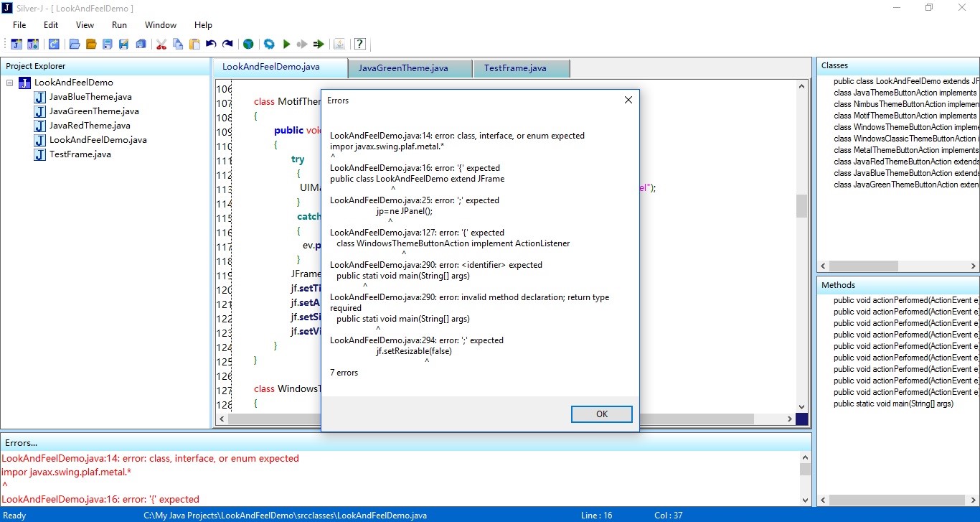Click the green Run play icon
980x522 pixels.
click(x=286, y=44)
